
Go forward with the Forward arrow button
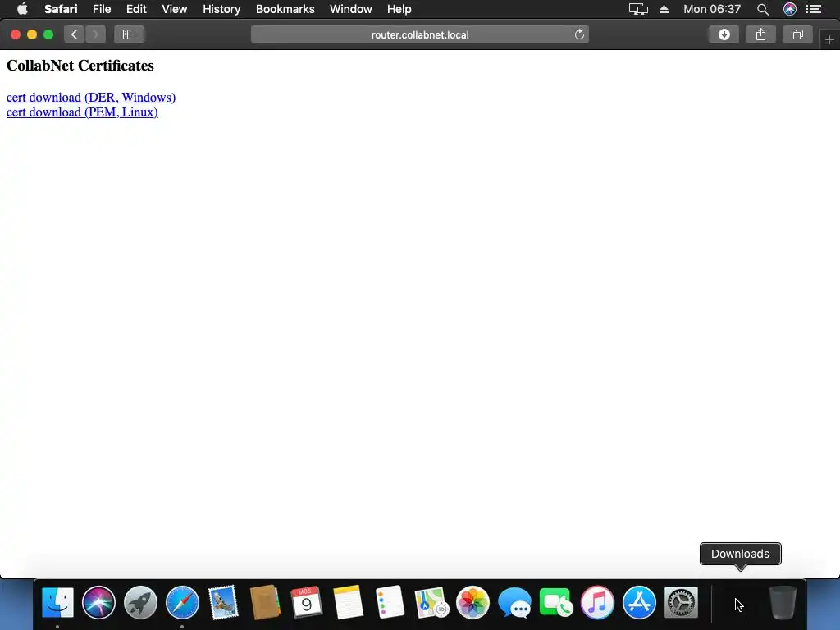[x=95, y=34]
